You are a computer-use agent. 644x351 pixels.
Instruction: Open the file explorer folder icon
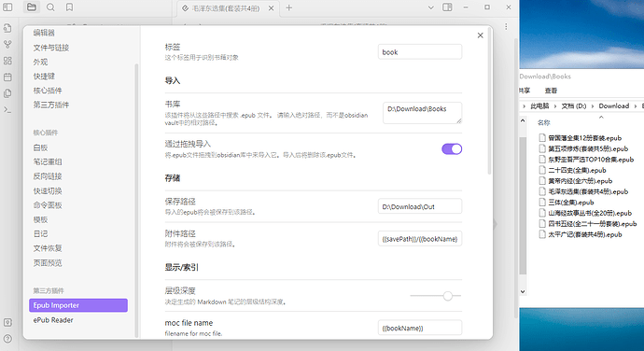(32, 7)
